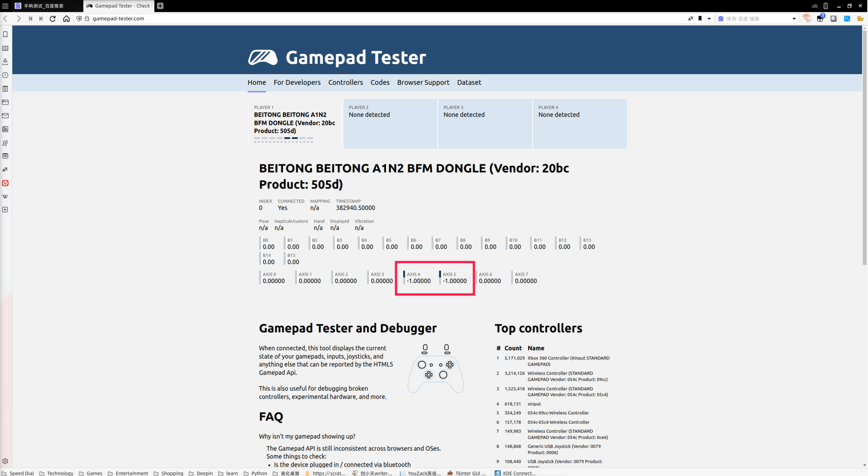Open the Wikipedia web panel
The width and height of the screenshot is (868, 476).
pyautogui.click(x=5, y=197)
